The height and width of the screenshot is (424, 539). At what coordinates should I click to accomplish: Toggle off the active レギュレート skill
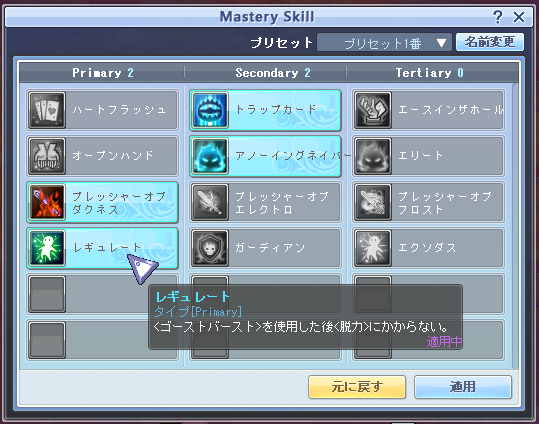tap(102, 248)
